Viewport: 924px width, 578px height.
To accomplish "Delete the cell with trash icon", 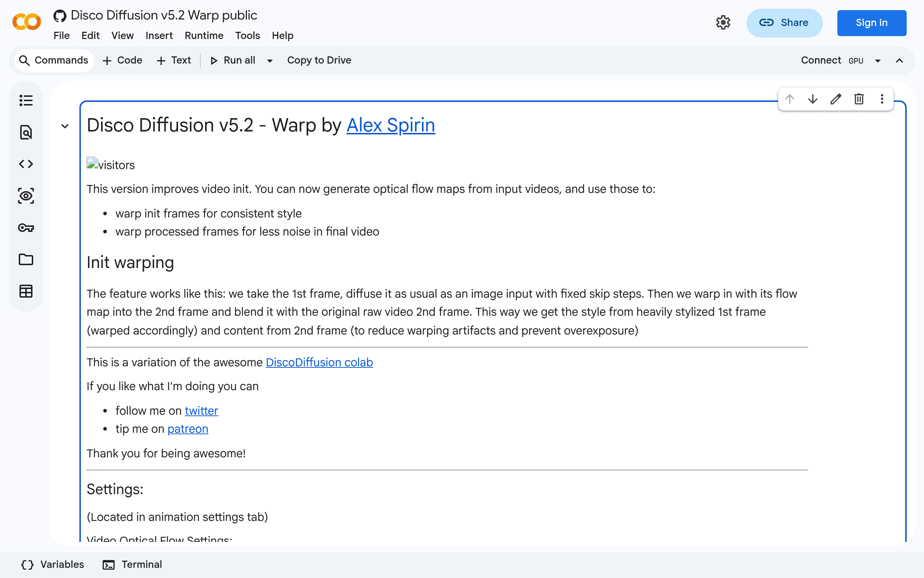I will point(859,99).
